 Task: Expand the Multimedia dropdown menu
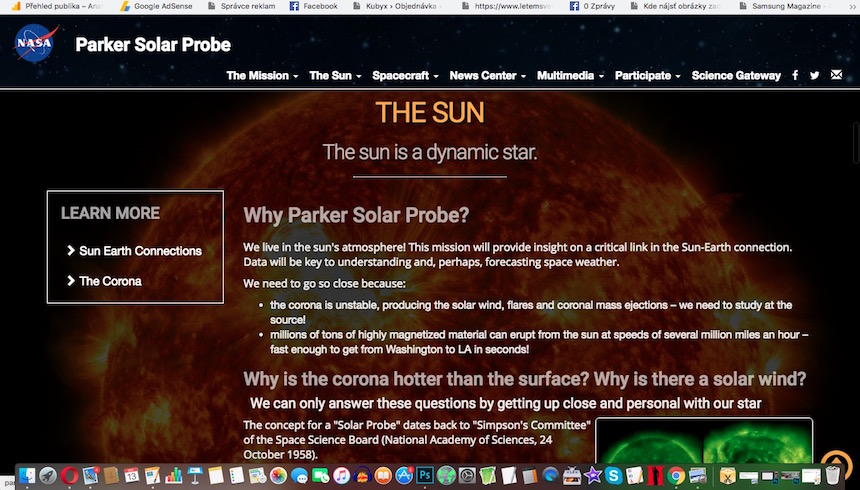[x=570, y=76]
